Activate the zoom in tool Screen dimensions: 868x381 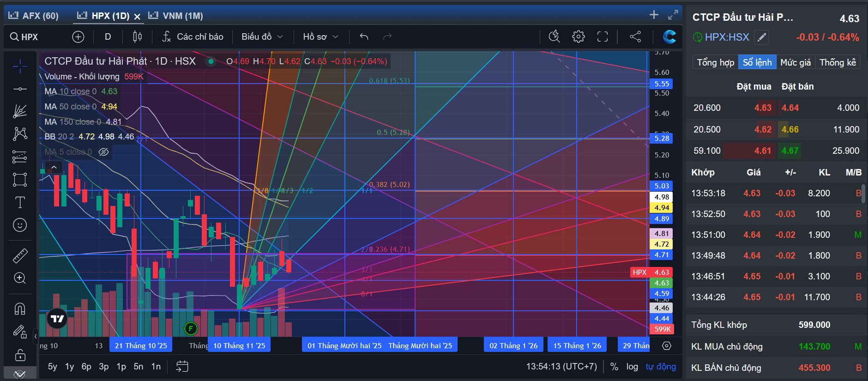tap(20, 278)
